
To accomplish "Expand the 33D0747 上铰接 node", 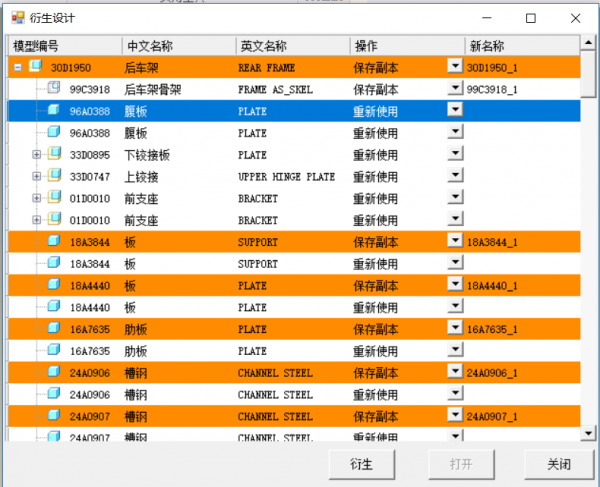I will tap(37, 176).
